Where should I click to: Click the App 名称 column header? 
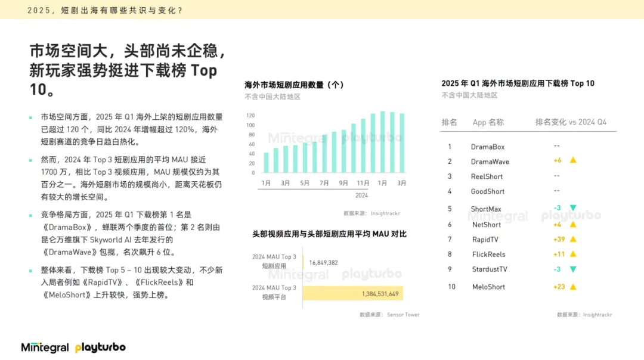point(488,122)
